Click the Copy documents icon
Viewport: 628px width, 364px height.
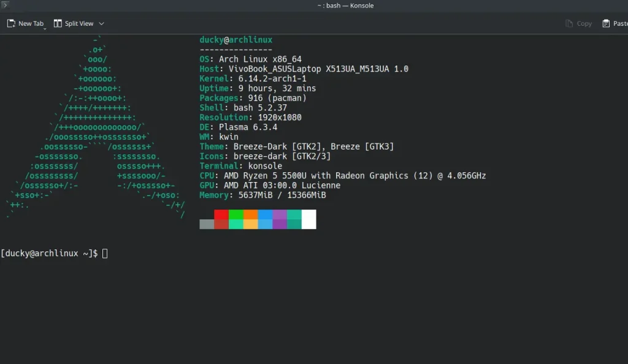(x=569, y=24)
